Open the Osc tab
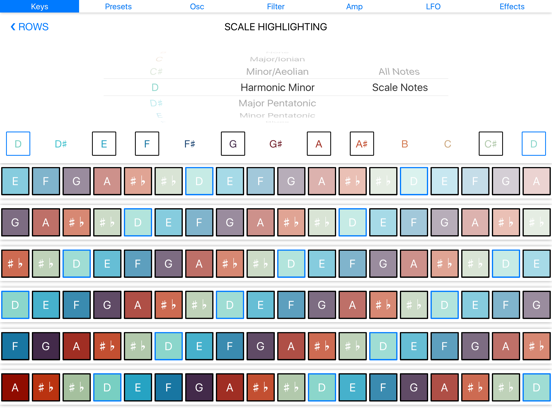The image size is (552, 414). [197, 6]
